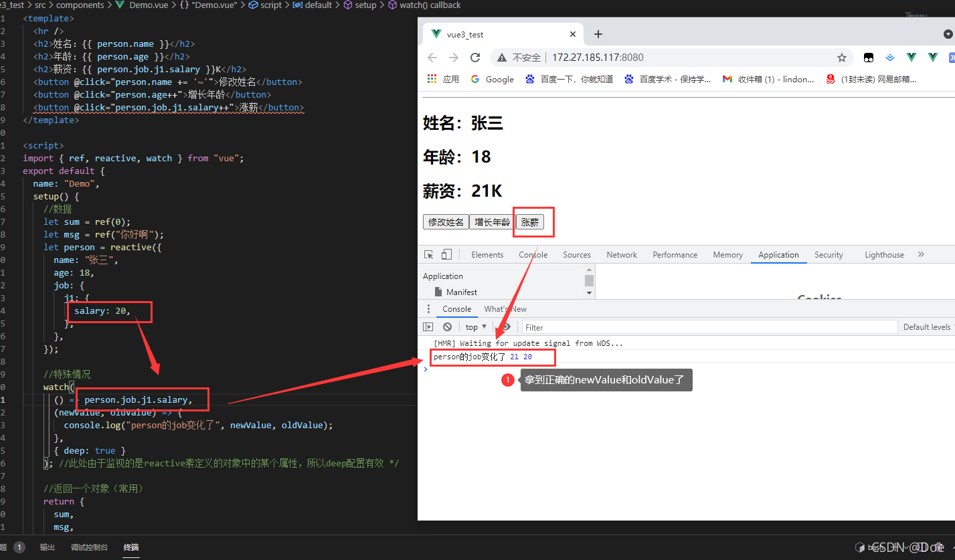This screenshot has height=560, width=955.
Task: Open the top frame context dropdown
Action: pos(475,326)
